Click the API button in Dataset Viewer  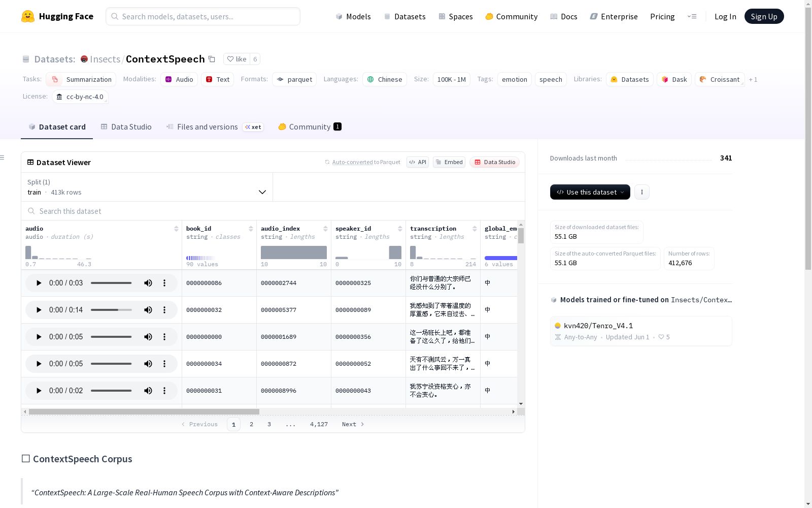click(418, 162)
